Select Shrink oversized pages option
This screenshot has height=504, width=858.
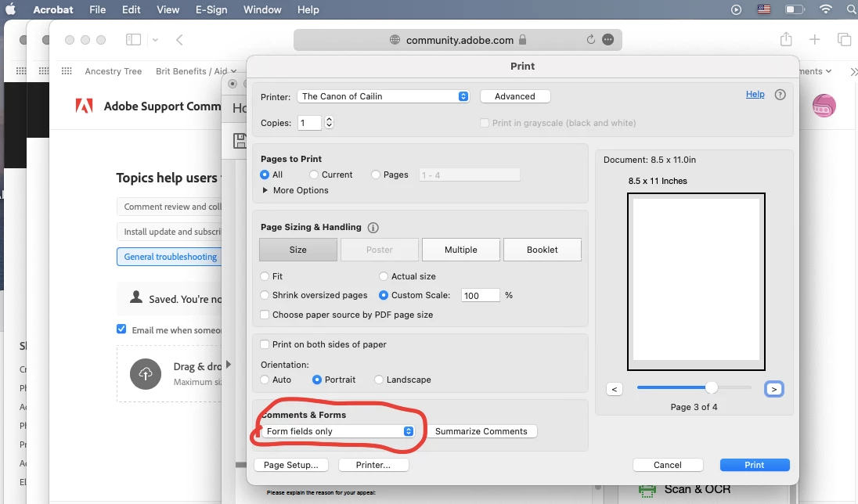(x=265, y=295)
